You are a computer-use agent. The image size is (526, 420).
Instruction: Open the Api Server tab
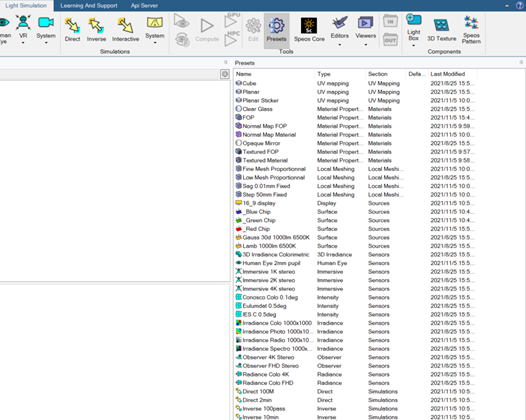(144, 5)
